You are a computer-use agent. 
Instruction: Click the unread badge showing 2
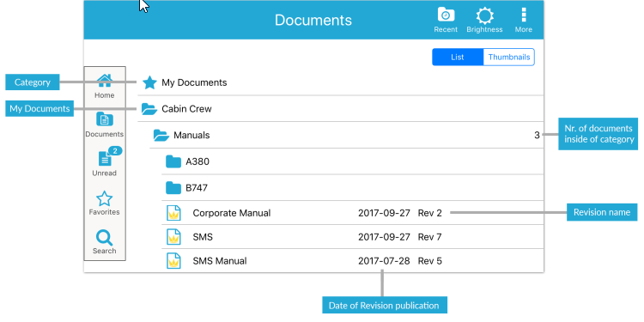coord(115,151)
